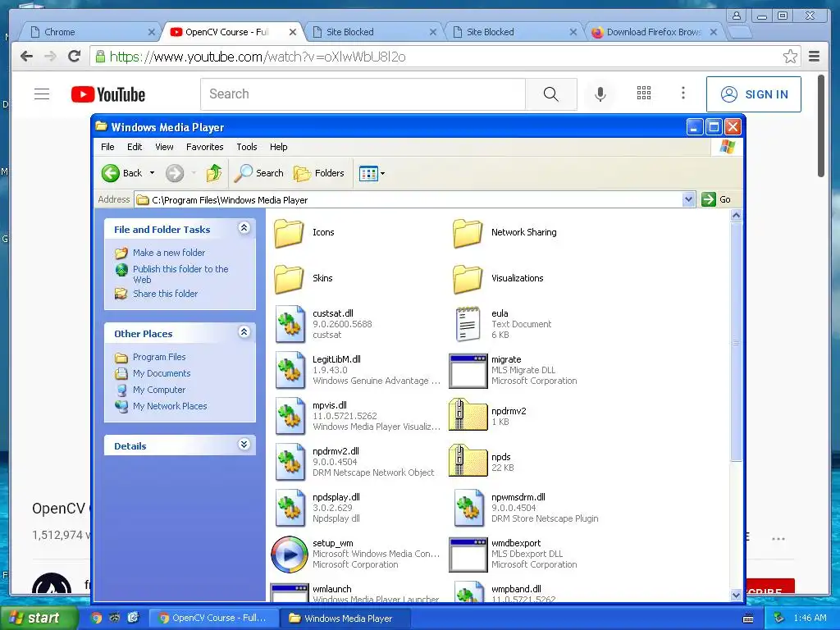Select the npwmsdrm.dll file icon
Screen dimensions: 840x630
tap(469, 508)
